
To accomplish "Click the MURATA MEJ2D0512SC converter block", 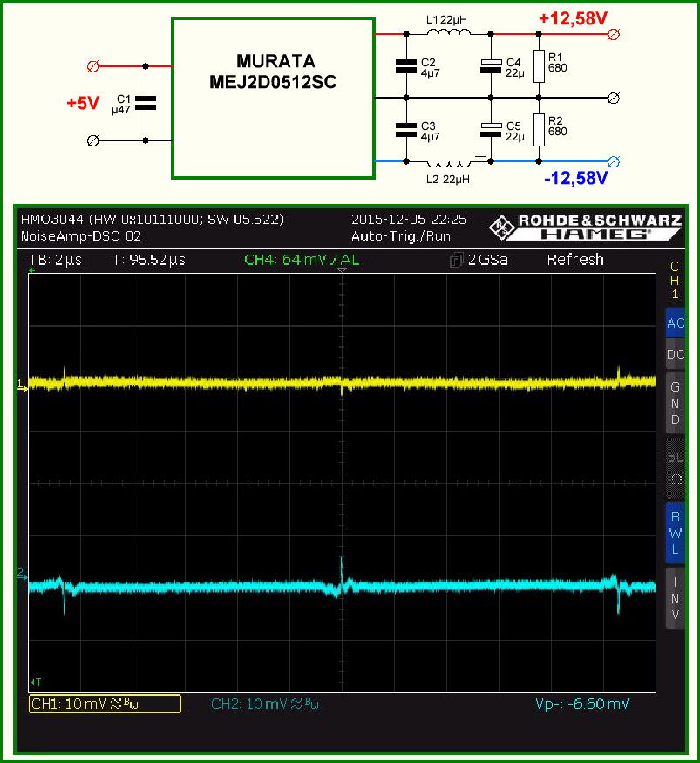I will 274,99.
